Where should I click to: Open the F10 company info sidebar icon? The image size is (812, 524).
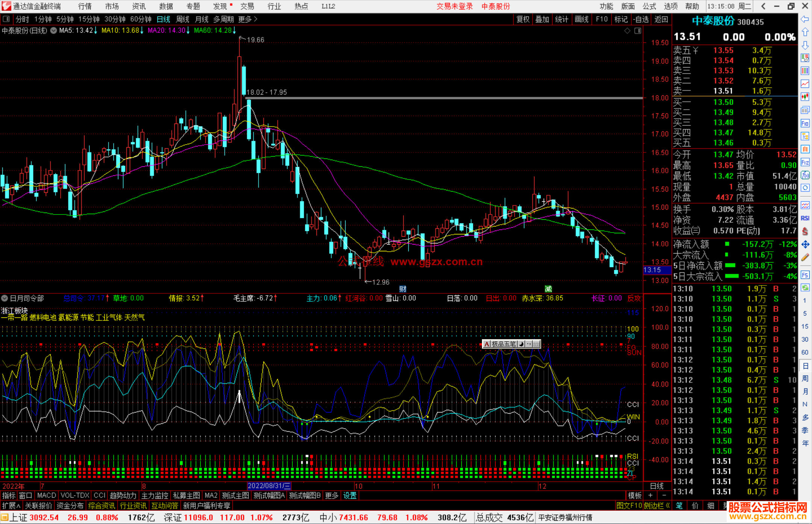pos(805,123)
